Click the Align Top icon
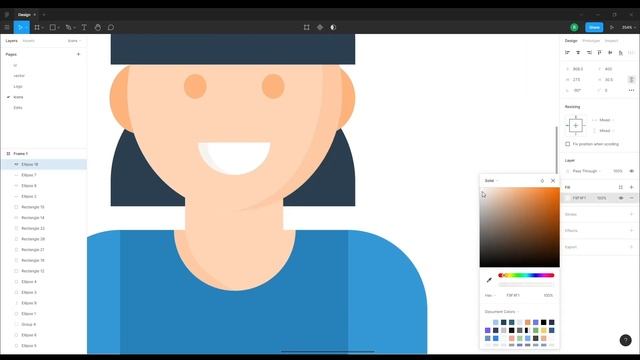The width and height of the screenshot is (640, 360). (x=599, y=53)
